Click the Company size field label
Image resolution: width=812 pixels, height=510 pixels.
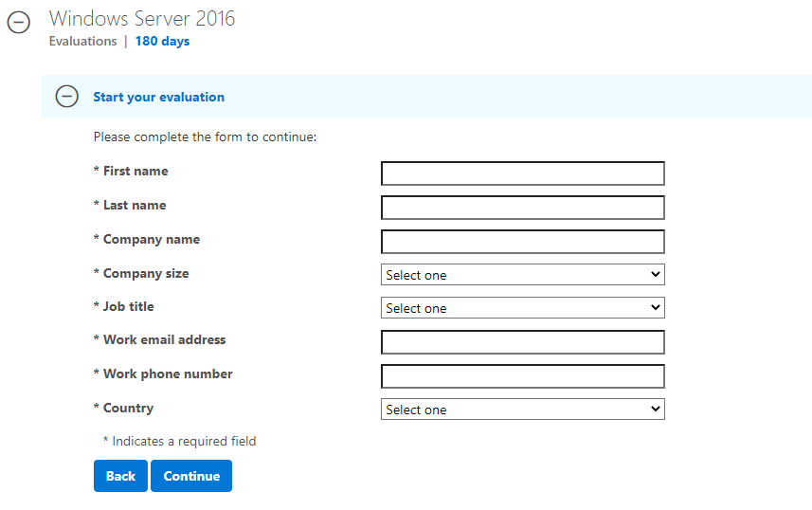pyautogui.click(x=146, y=274)
